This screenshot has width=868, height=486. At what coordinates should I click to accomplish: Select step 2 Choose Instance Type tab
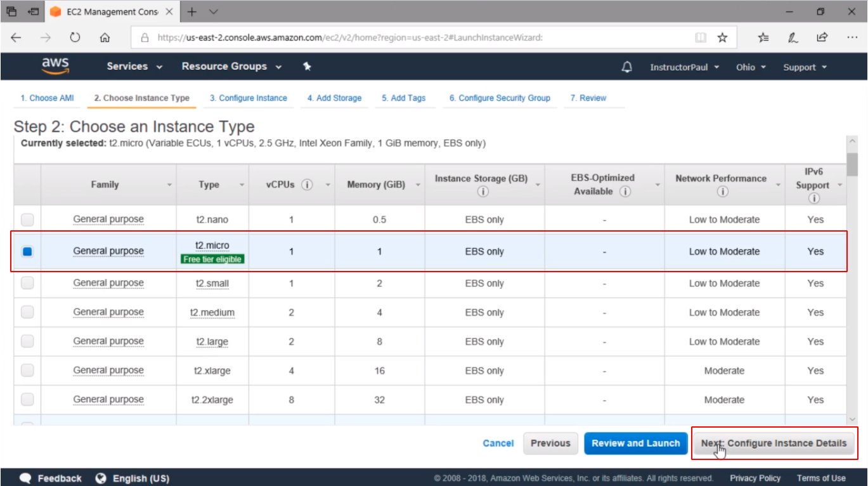[x=142, y=98]
